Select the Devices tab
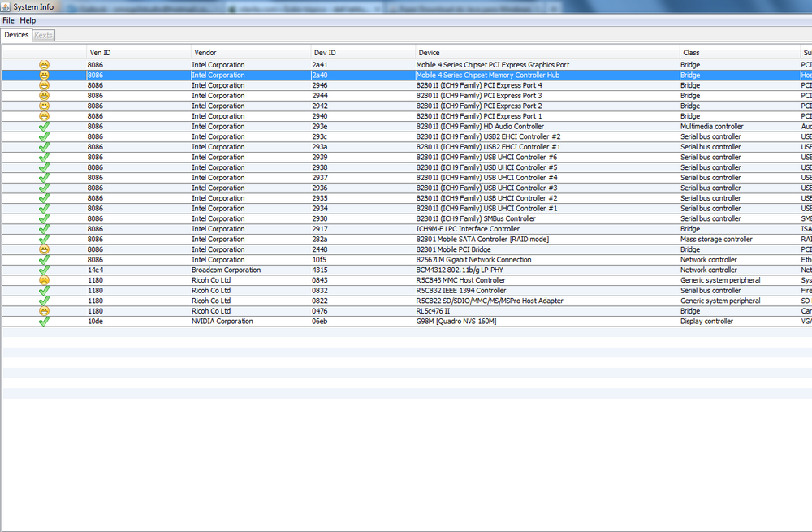The height and width of the screenshot is (532, 812). 16,35
